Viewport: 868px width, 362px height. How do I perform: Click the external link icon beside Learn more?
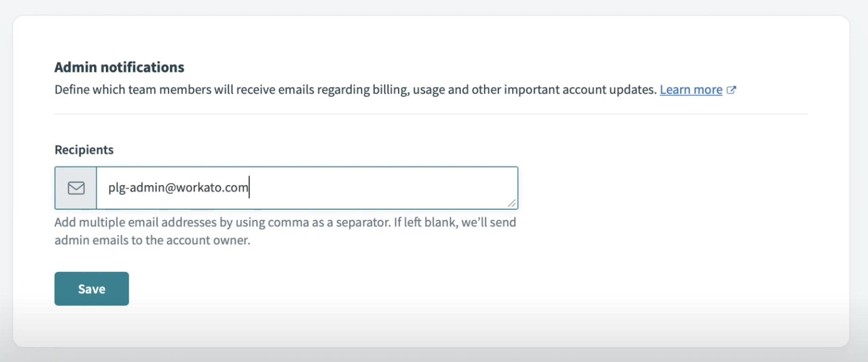[x=731, y=90]
